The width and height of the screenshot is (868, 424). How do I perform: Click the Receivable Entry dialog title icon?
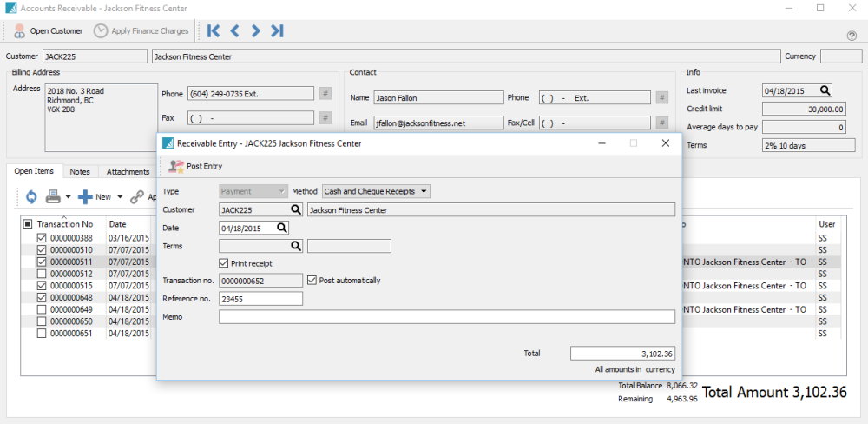(x=168, y=143)
